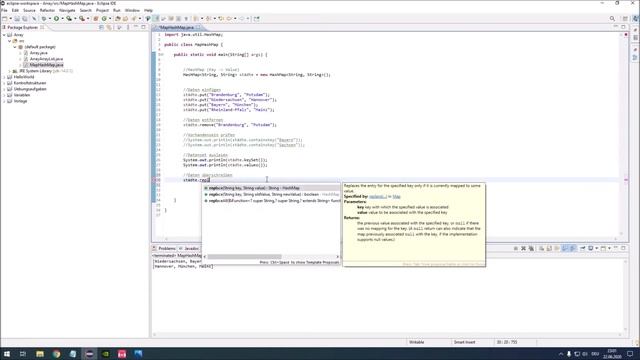Image resolution: width=640 pixels, height=360 pixels.
Task: Click the Save toolbar icon
Action: coord(17,18)
